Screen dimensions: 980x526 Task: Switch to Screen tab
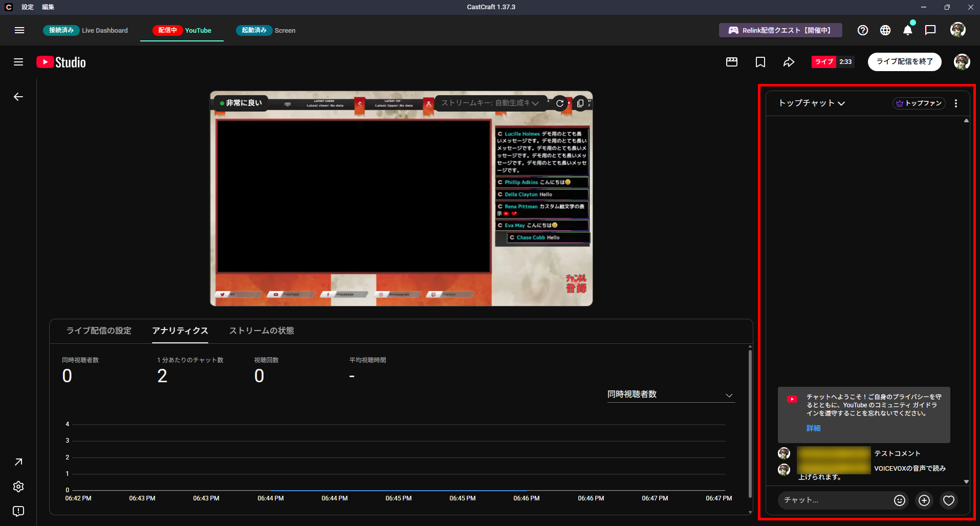point(266,30)
